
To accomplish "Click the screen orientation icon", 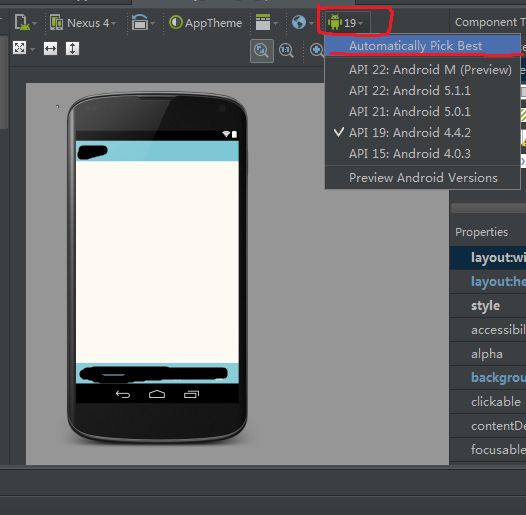I will pos(143,23).
